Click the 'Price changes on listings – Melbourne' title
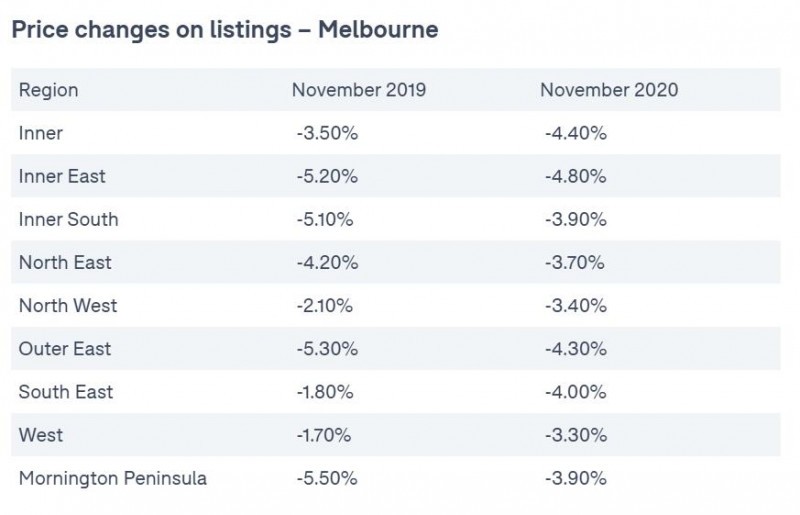The width and height of the screenshot is (800, 515). coord(224,30)
